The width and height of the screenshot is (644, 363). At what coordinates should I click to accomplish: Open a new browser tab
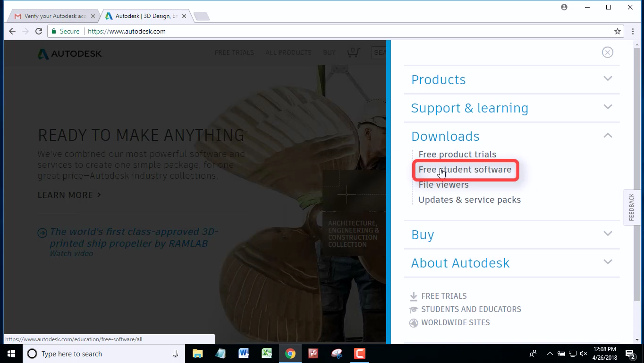(x=202, y=17)
